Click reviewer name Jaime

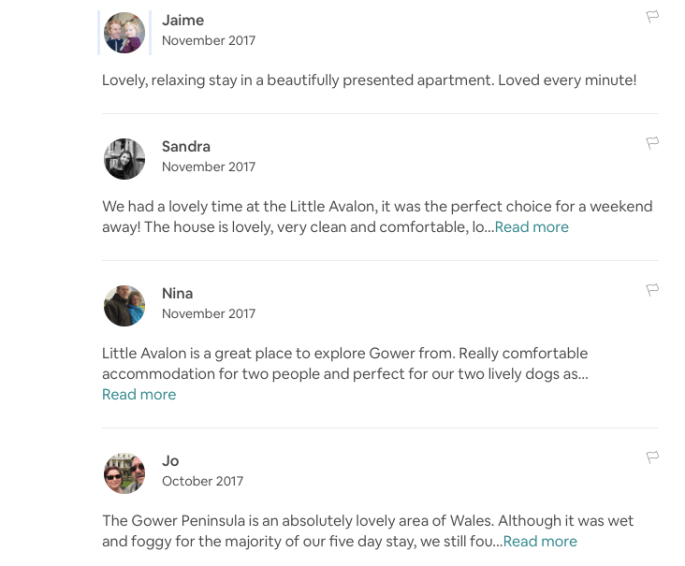(x=183, y=20)
